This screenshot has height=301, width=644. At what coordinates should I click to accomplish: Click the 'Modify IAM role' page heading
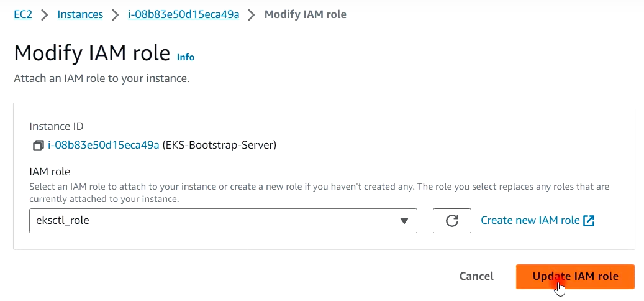tap(92, 53)
